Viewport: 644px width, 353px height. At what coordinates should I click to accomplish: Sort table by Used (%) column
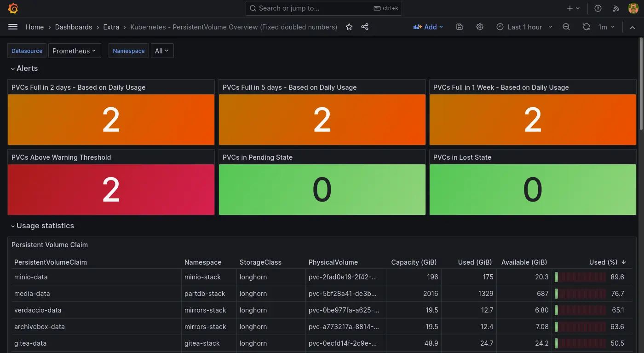(x=603, y=262)
